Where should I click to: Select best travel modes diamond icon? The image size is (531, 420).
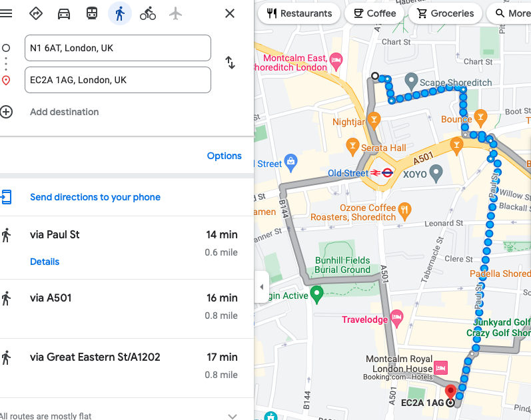pyautogui.click(x=35, y=14)
